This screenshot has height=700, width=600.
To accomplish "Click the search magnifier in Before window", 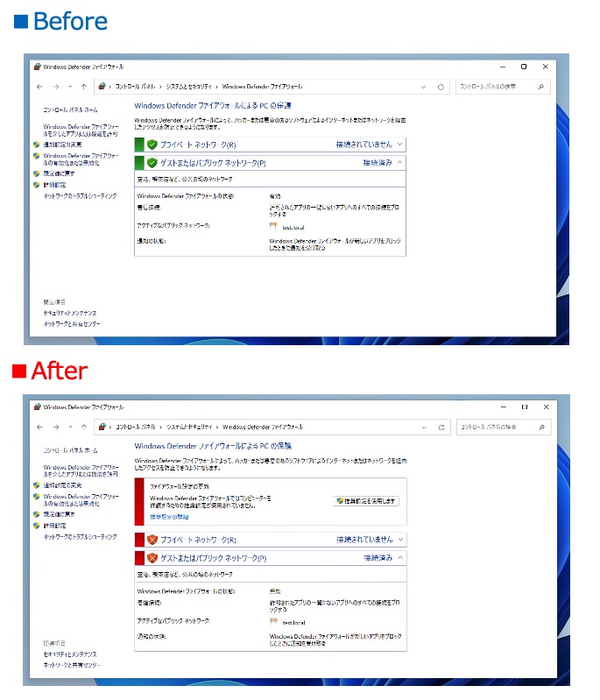I will (x=541, y=87).
